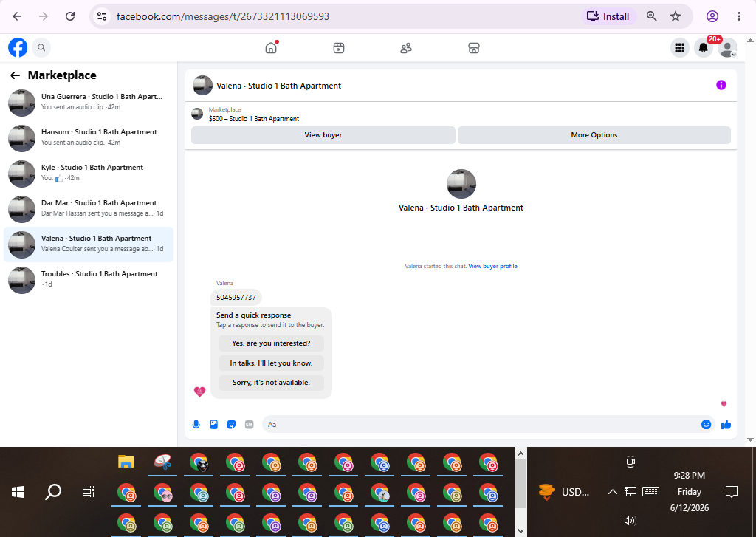Screen dimensions: 756x537
Task: Open the browser zoom magnifier icon
Action: (651, 16)
